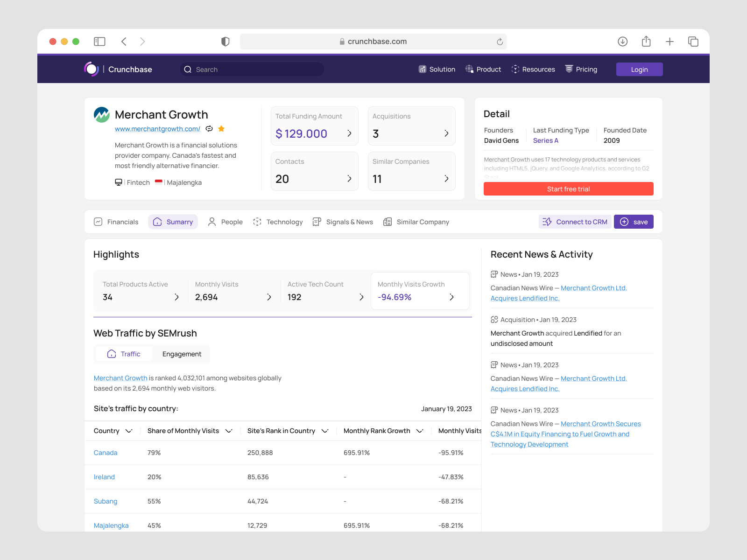Screen dimensions: 747x560
Task: Open a new tab with the plus icon
Action: pos(669,42)
